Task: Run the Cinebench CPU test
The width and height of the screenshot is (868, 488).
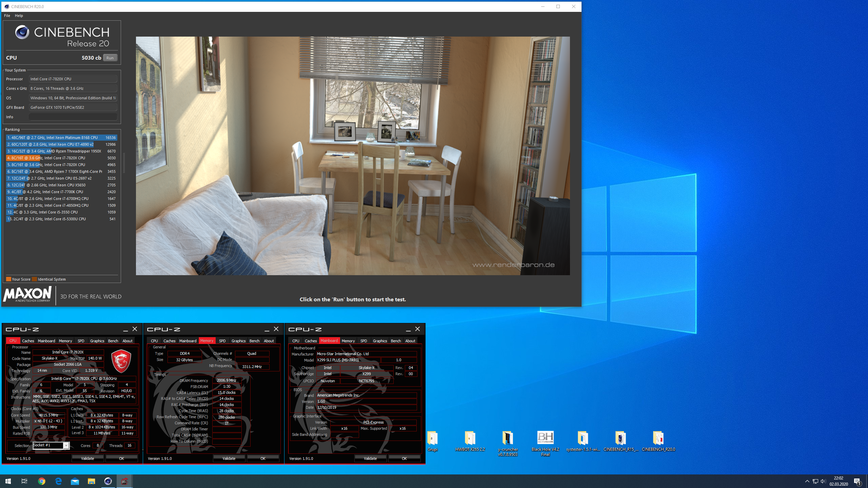Action: point(110,58)
